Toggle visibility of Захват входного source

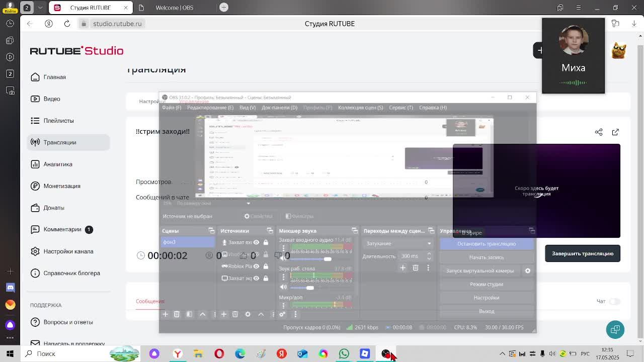point(256,242)
